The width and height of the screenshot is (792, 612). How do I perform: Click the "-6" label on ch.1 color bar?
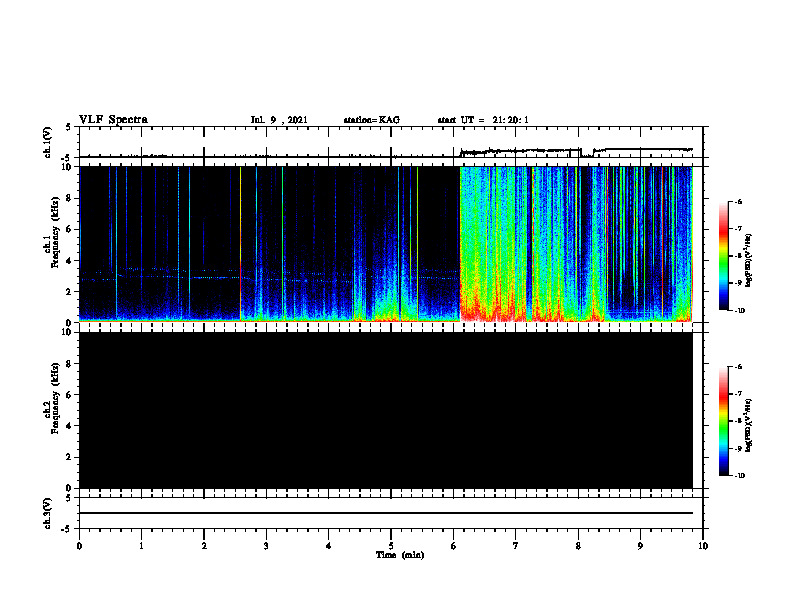pos(738,201)
